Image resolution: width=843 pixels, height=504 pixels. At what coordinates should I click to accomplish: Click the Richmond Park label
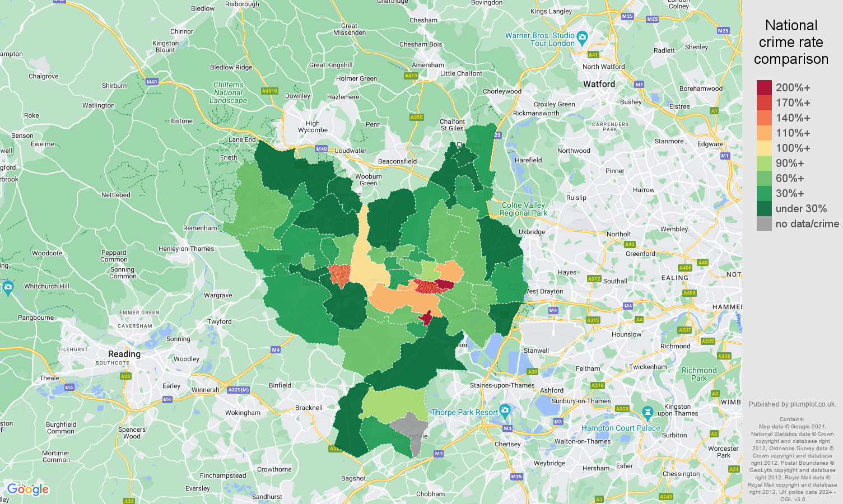699,374
